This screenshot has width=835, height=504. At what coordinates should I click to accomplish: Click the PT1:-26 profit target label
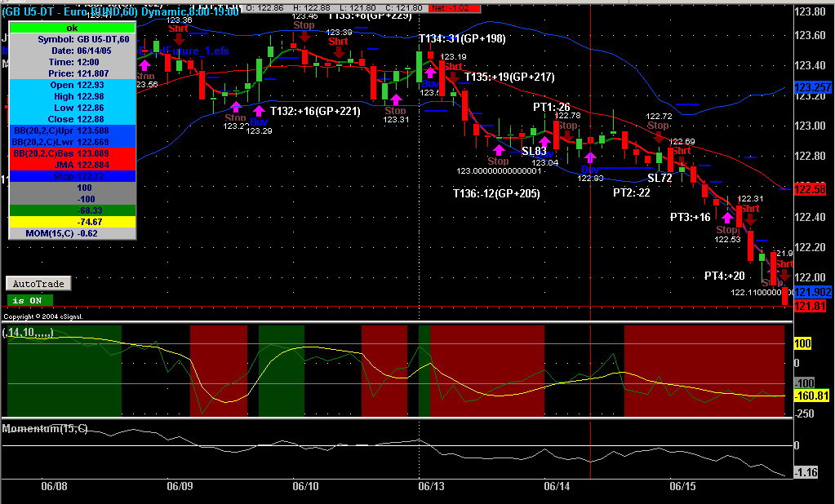551,107
